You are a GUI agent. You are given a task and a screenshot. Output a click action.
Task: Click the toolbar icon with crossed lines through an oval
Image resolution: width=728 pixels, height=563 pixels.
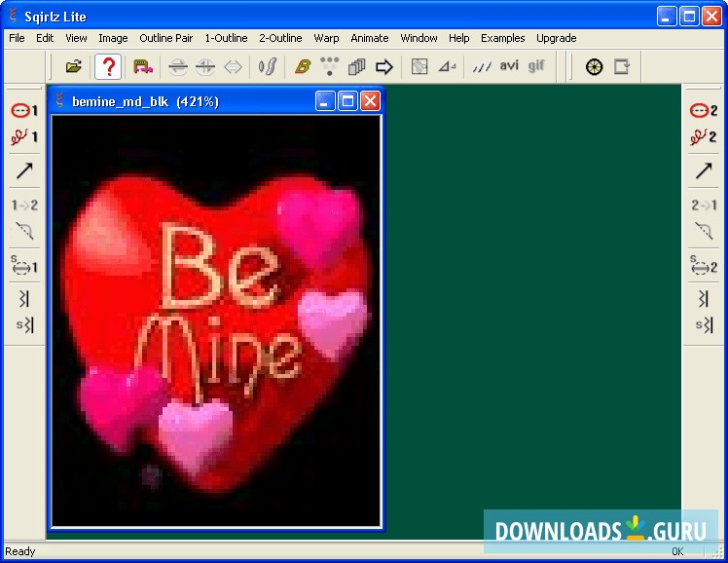(x=205, y=67)
